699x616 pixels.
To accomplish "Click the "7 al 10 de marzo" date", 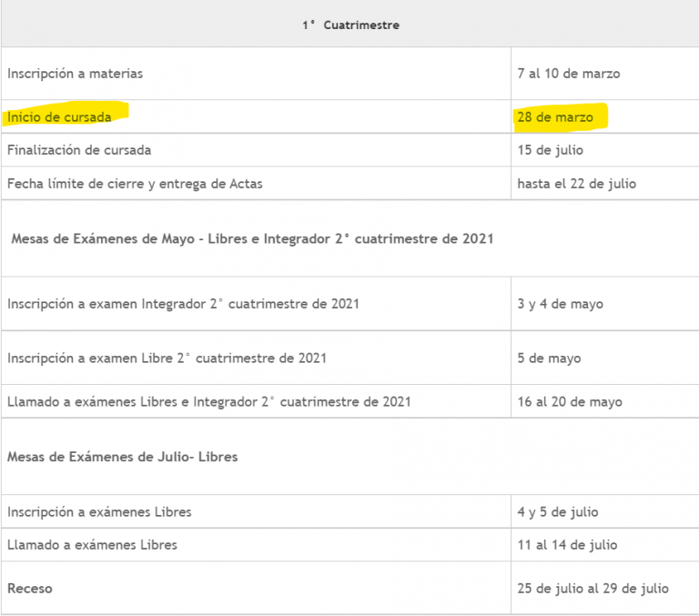I will (568, 73).
